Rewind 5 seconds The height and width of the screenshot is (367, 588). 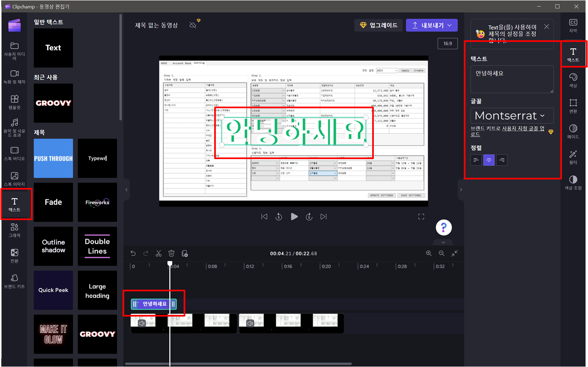tap(279, 216)
